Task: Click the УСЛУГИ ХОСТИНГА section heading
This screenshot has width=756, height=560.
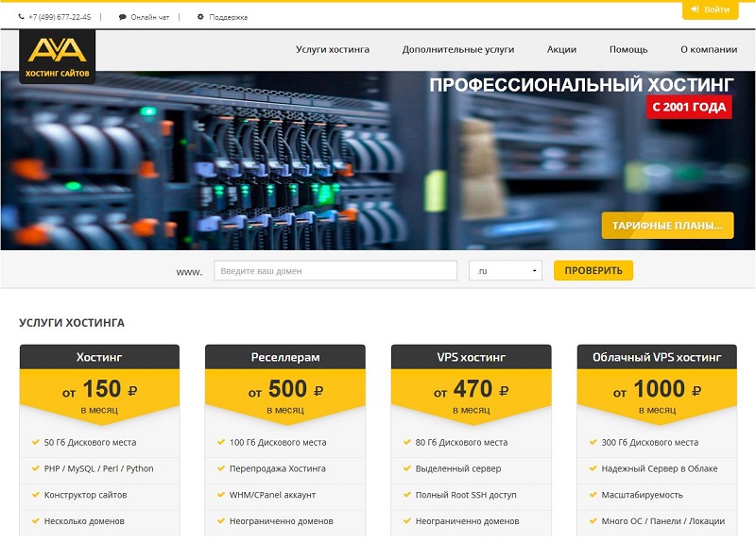Action: point(72,322)
